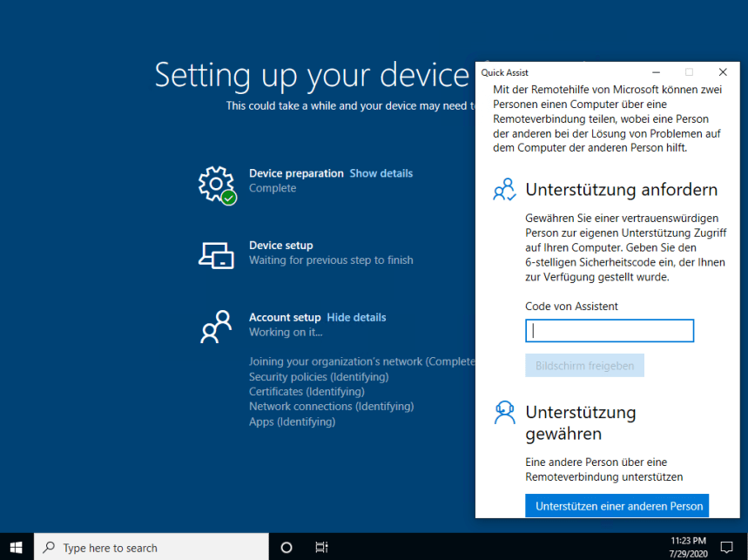Click the green checkmark on Device preparation
This screenshot has width=748, height=560.
point(227,197)
